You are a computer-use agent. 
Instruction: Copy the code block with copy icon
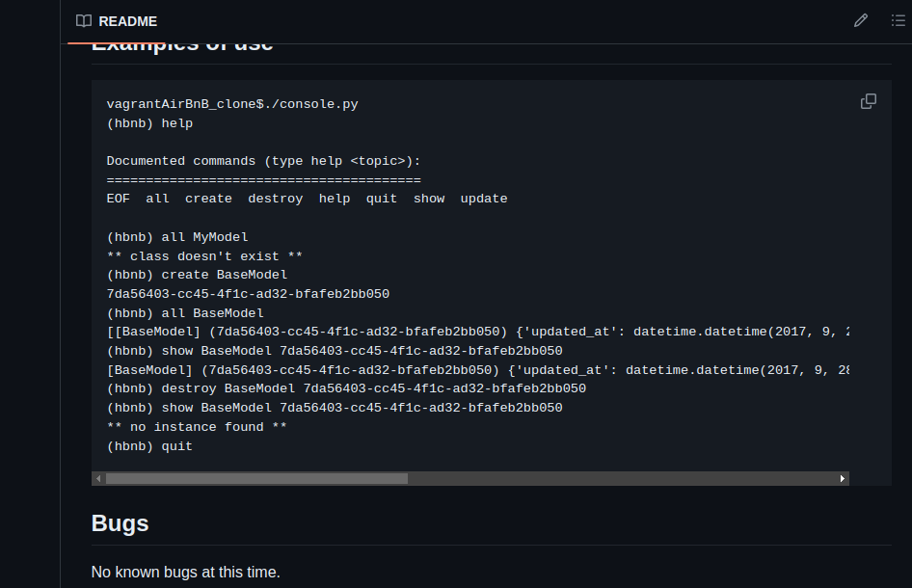pyautogui.click(x=868, y=101)
